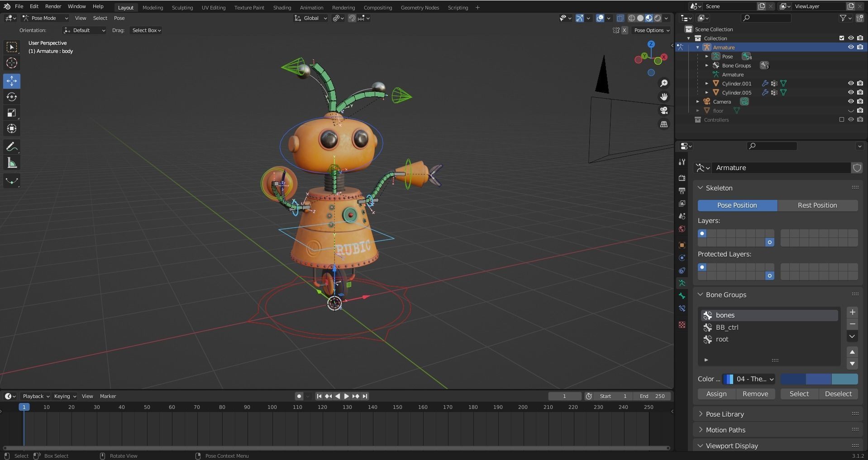Toggle the auto keying record button
Viewport: 868px width, 460px height.
click(x=299, y=396)
